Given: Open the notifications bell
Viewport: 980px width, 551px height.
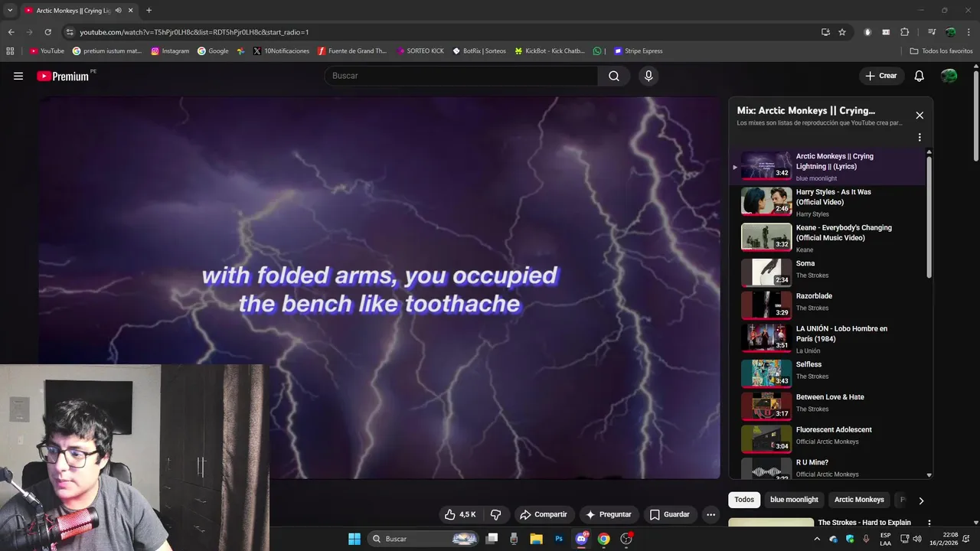Looking at the screenshot, I should click(920, 76).
